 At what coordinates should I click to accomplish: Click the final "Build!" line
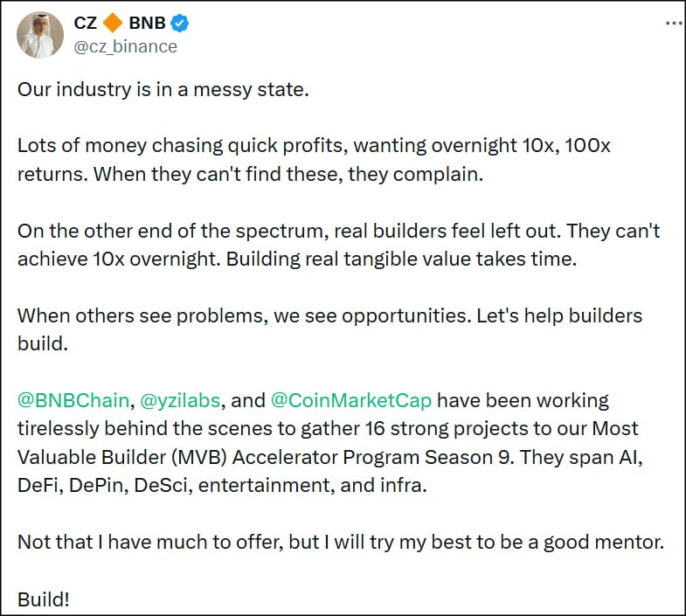tap(43, 599)
